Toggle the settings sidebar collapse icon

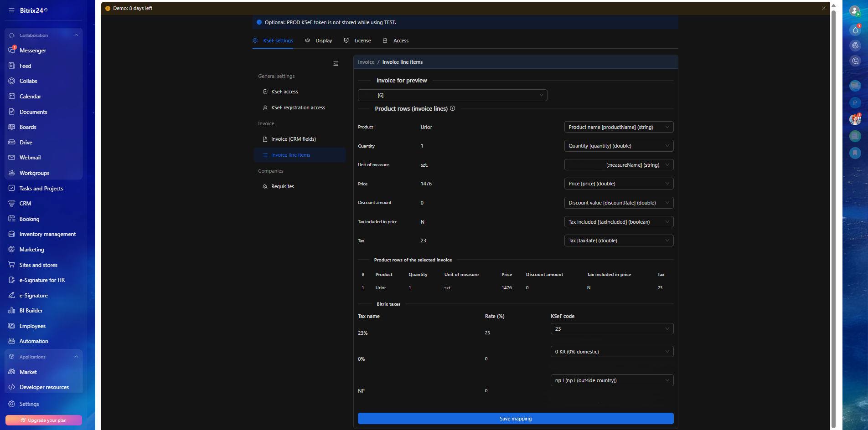tap(336, 64)
